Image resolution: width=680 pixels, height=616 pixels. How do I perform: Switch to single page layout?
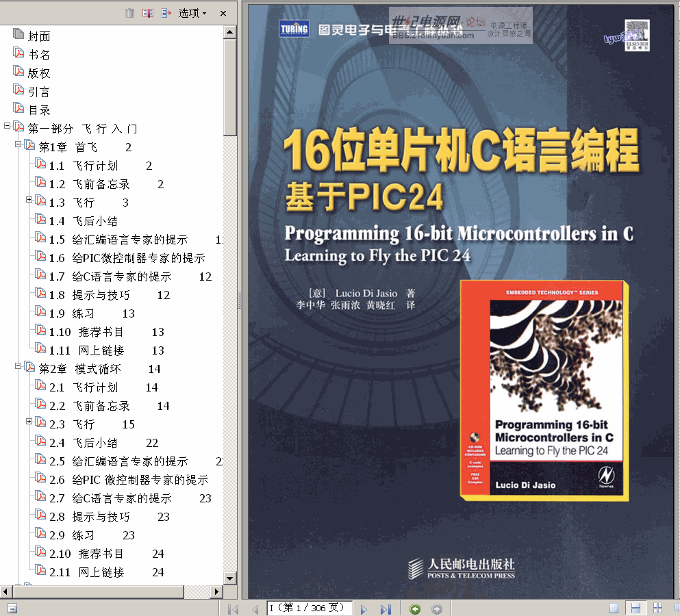tap(614, 608)
